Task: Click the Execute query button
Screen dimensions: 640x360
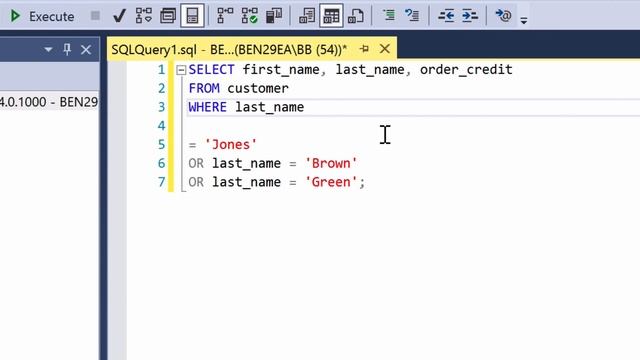Action: pos(42,16)
